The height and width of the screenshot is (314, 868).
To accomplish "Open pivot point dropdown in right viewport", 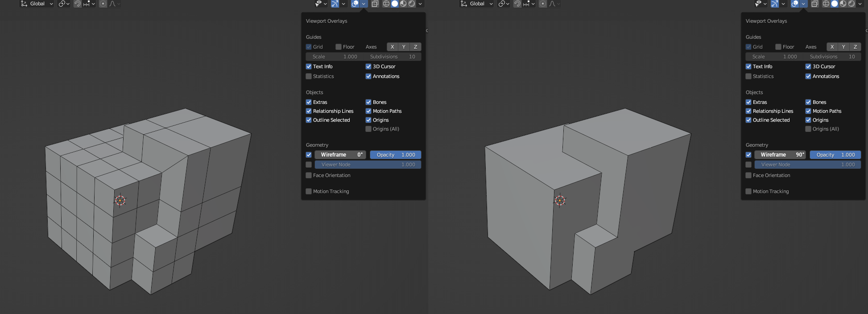I will (504, 4).
